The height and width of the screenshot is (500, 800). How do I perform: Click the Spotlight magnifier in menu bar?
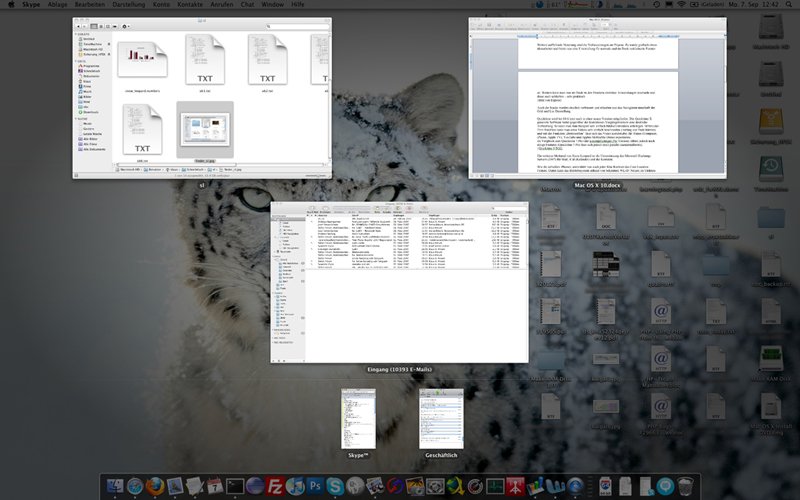(x=787, y=4)
